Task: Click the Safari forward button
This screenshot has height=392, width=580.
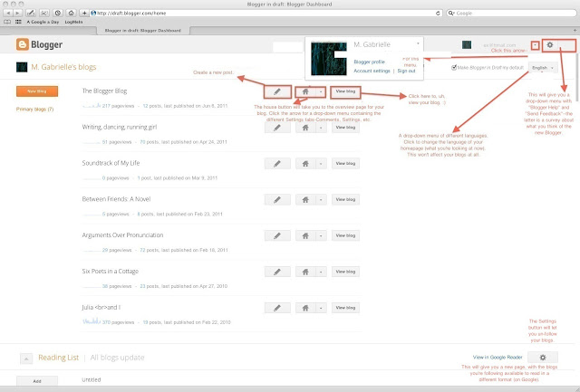Action: pyautogui.click(x=17, y=13)
